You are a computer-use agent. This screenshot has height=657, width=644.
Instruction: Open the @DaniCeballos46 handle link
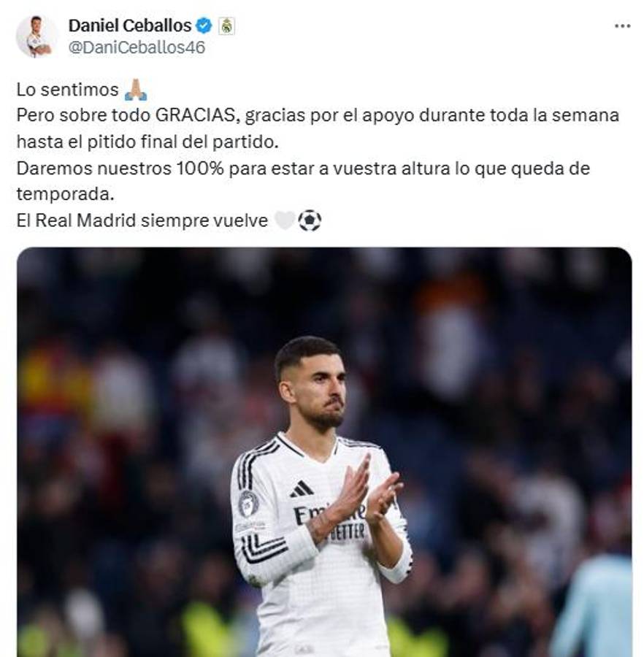(137, 47)
